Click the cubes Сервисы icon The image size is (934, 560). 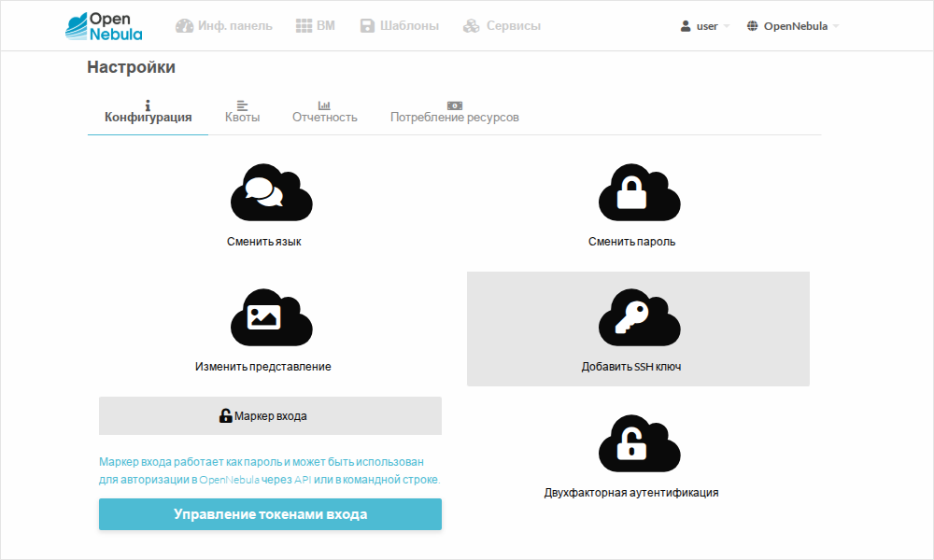(x=471, y=26)
